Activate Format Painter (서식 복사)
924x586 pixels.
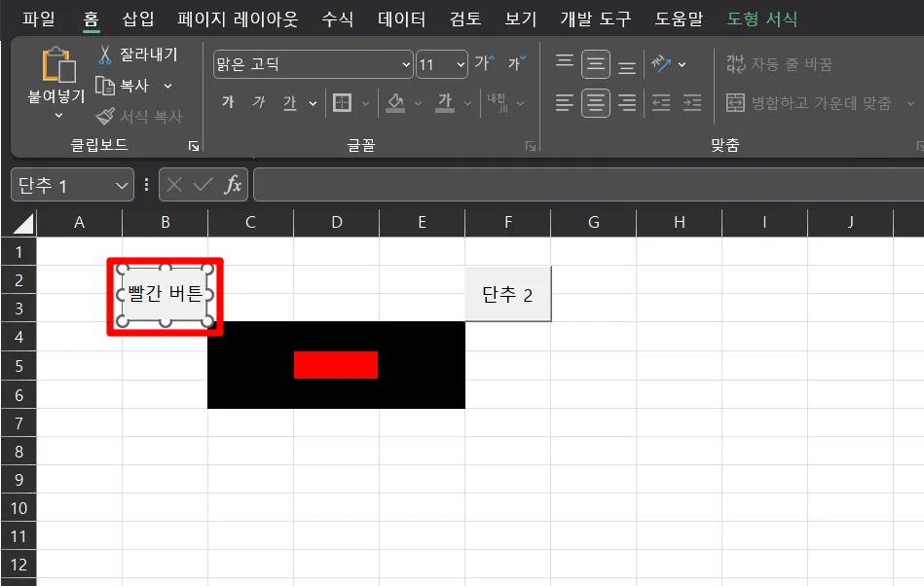tap(106, 117)
